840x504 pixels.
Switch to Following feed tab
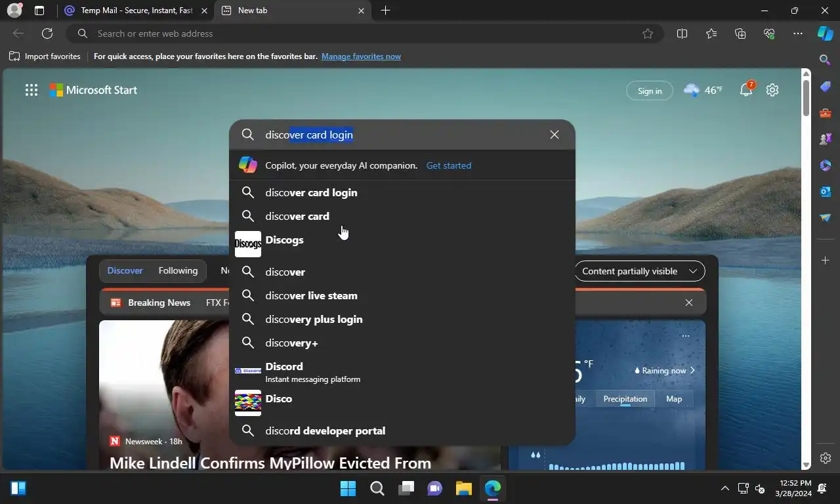[178, 270]
